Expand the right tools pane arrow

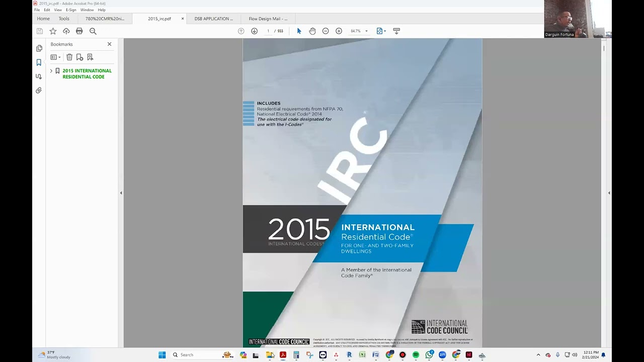click(609, 193)
